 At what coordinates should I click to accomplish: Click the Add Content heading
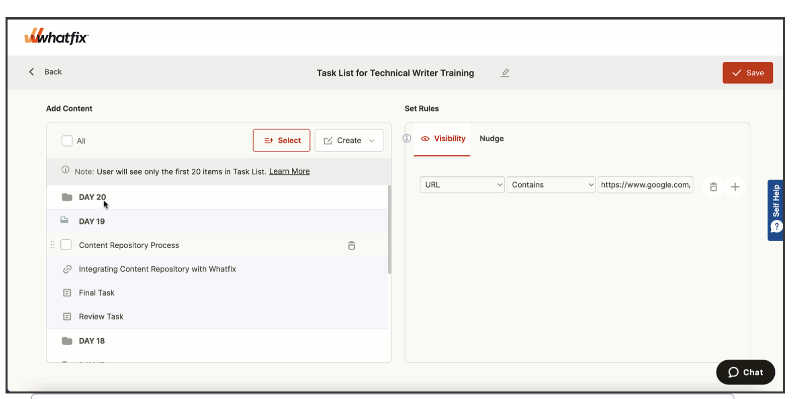[x=69, y=109]
